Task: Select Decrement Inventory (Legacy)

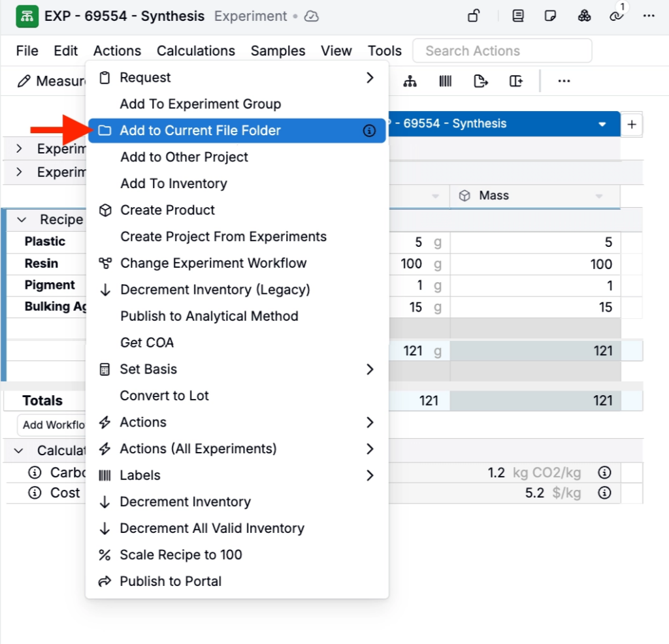Action: 237,289
